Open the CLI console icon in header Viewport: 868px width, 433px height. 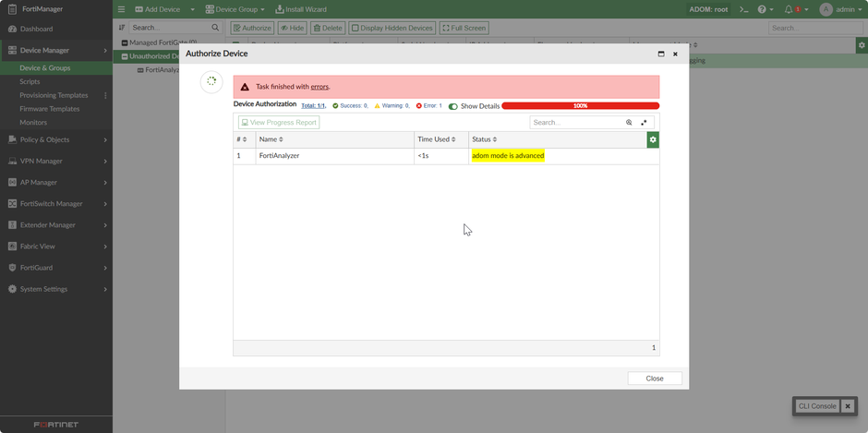pyautogui.click(x=744, y=9)
